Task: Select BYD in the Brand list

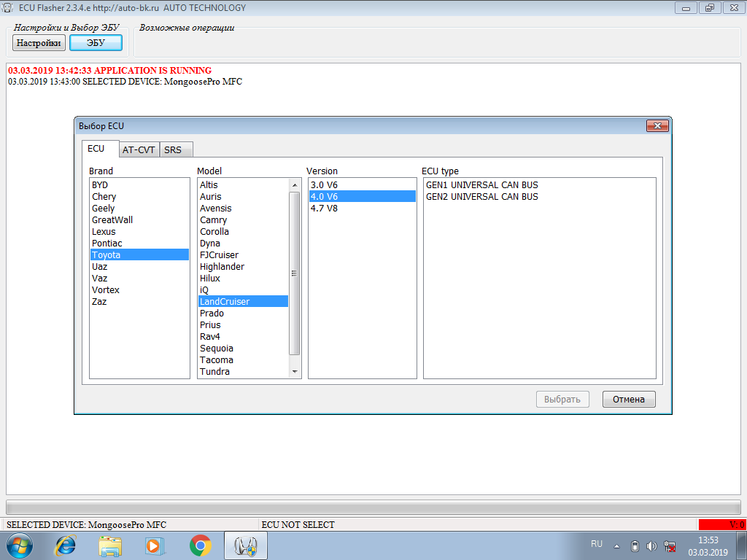Action: 139,184
